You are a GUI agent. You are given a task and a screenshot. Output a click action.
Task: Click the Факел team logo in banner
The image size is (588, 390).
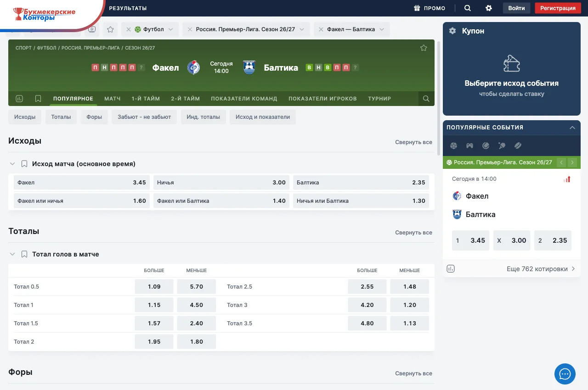[193, 67]
